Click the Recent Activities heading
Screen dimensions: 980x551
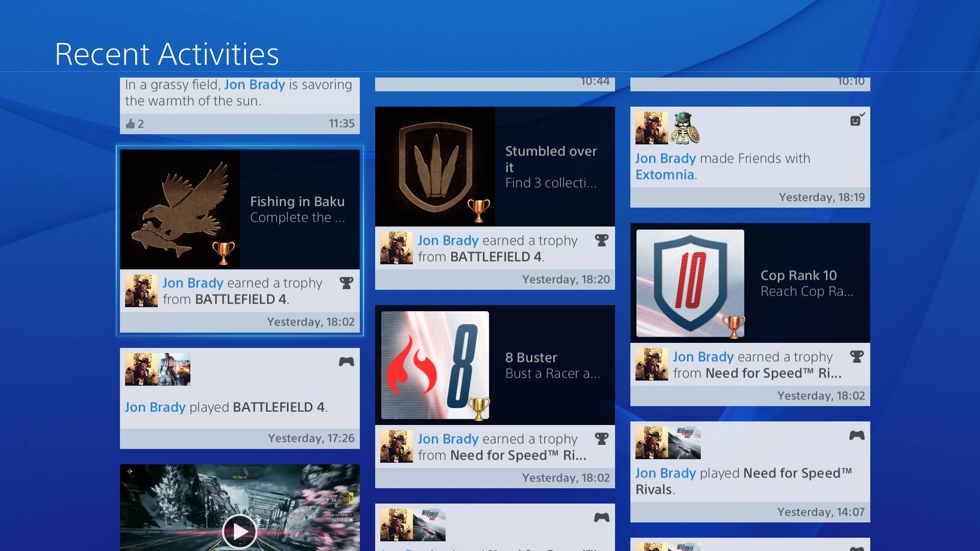click(x=167, y=54)
